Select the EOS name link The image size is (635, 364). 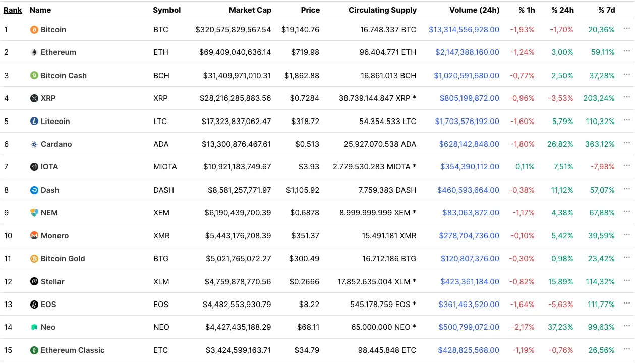pos(48,305)
